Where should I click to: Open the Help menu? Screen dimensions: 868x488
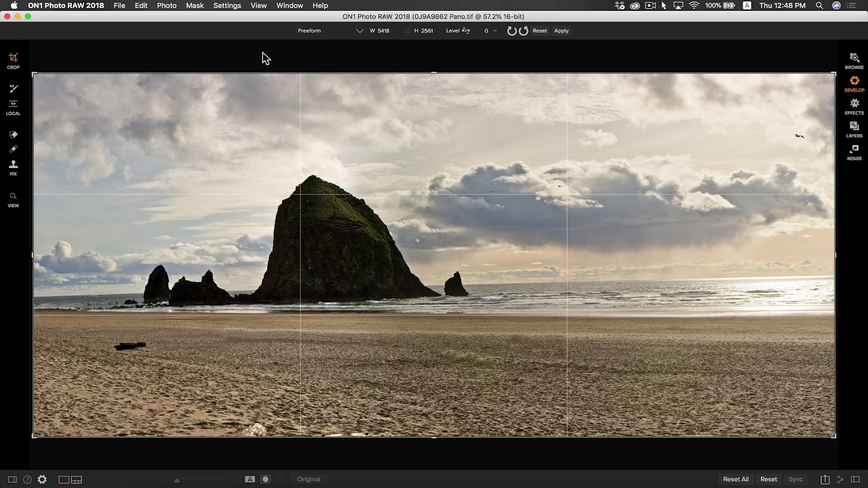point(320,5)
